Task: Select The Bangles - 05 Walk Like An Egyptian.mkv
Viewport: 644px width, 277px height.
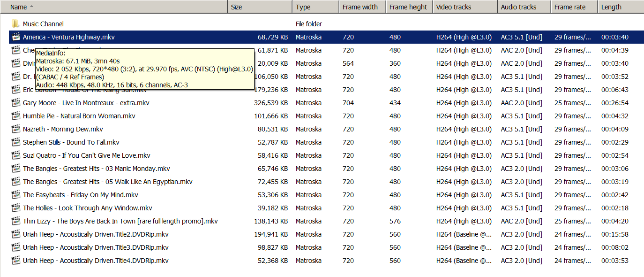Action: pyautogui.click(x=108, y=182)
